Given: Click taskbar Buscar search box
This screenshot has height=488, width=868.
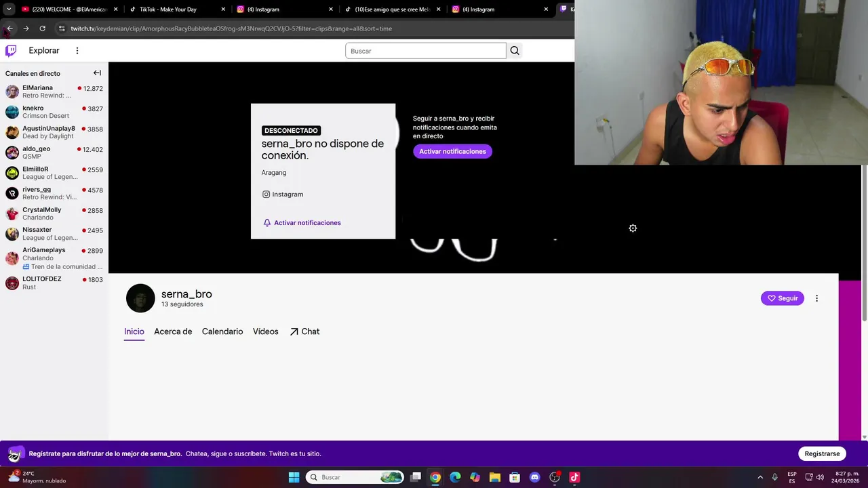Looking at the screenshot, I should click(x=355, y=477).
